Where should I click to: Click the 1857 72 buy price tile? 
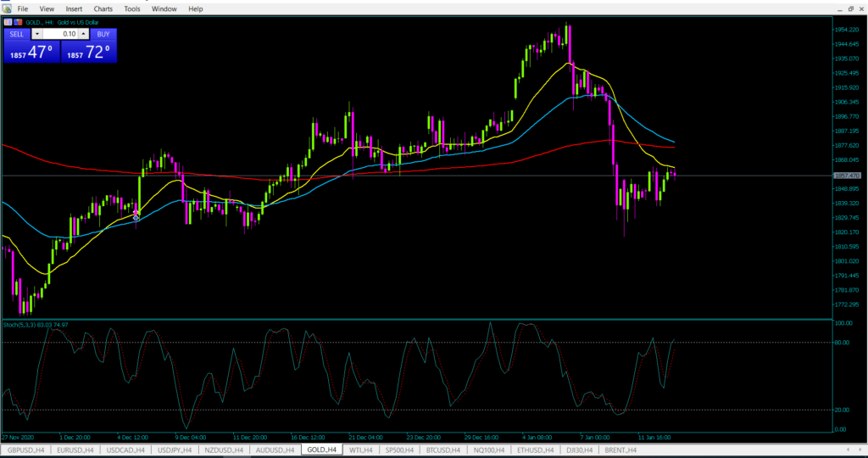88,52
